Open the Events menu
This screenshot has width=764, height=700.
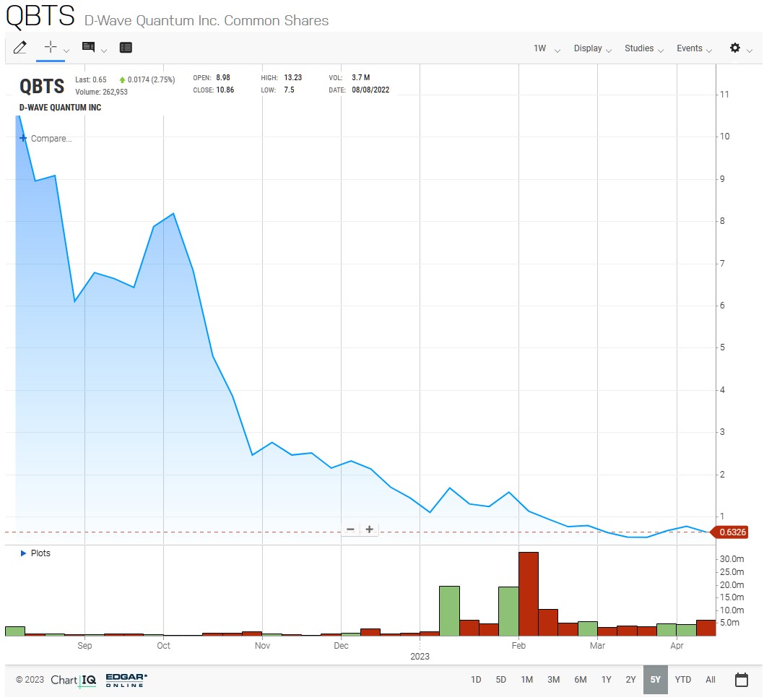(x=695, y=48)
